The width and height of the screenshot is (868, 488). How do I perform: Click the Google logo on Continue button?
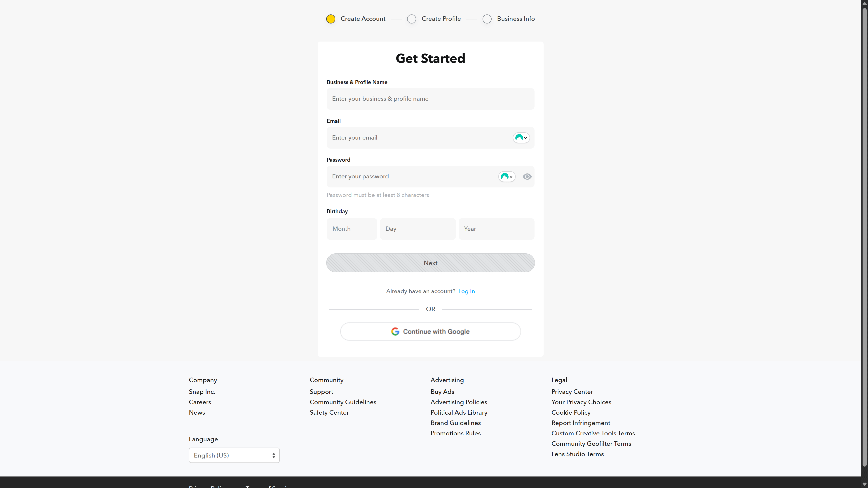point(395,332)
